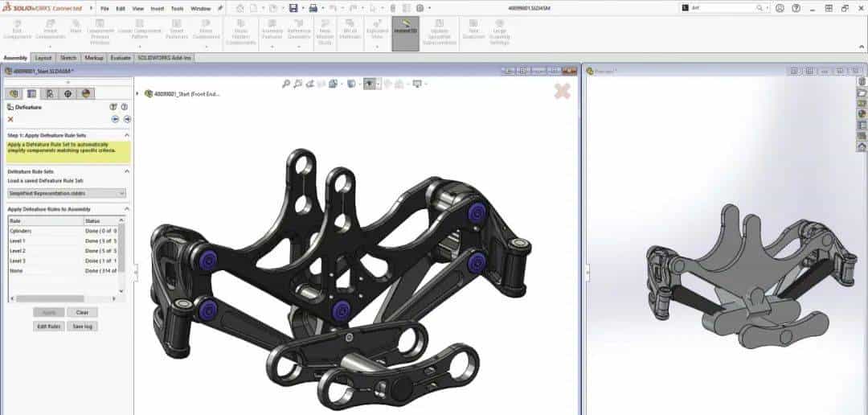Click the magnifier search icon in search box
The image size is (868, 415).
[x=759, y=8]
